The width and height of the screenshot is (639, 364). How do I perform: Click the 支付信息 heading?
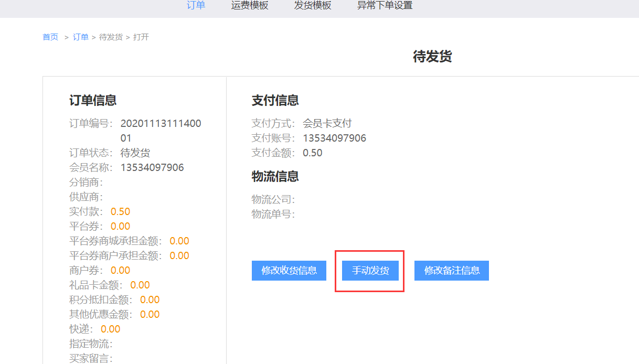click(275, 101)
